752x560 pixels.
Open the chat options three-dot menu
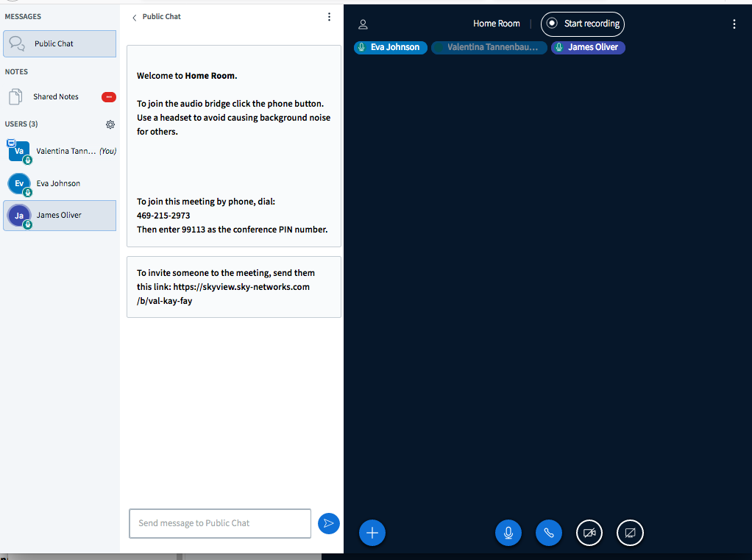pyautogui.click(x=329, y=17)
